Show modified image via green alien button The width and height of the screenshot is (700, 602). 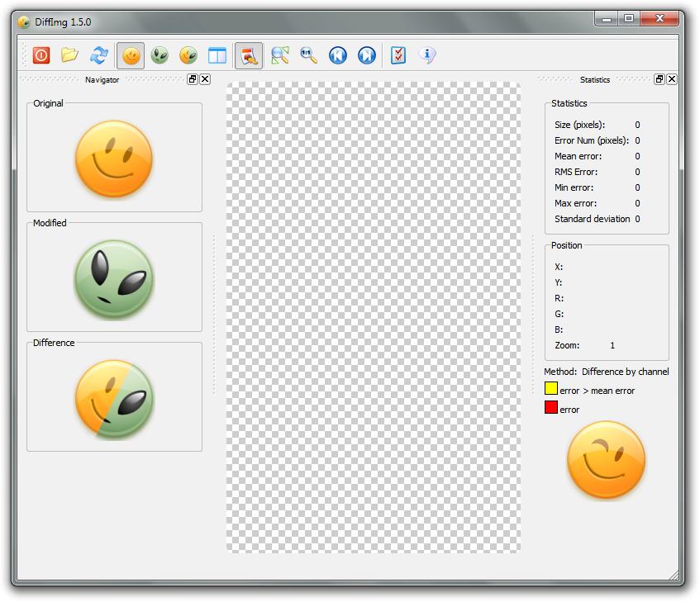pos(160,55)
